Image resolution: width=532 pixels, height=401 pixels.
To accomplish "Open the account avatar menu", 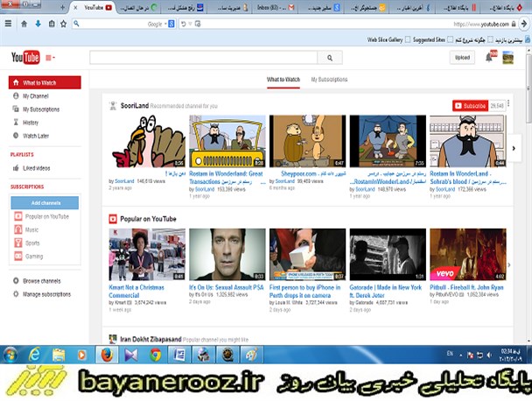I will coord(507,58).
